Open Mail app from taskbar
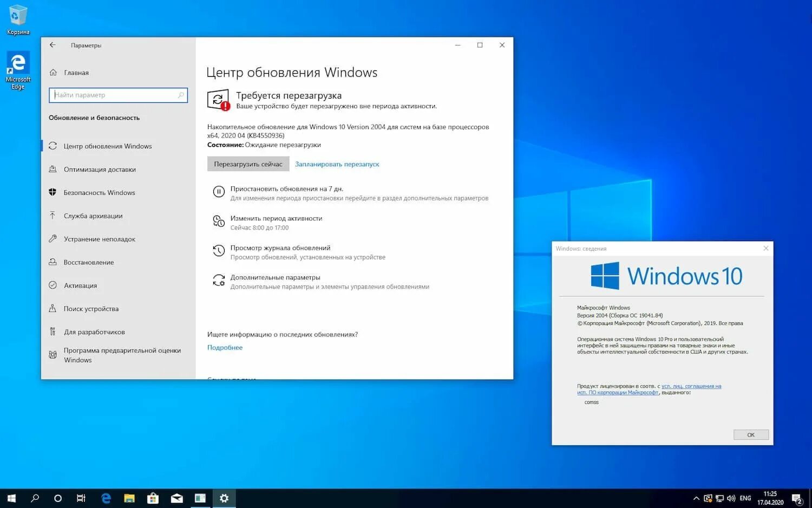Viewport: 812px width, 508px height. point(177,498)
